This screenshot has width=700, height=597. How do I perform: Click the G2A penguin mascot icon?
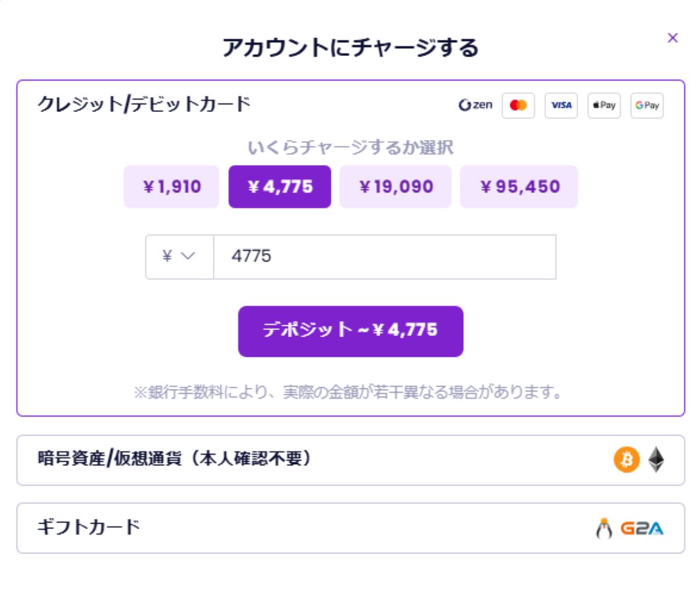pos(604,528)
